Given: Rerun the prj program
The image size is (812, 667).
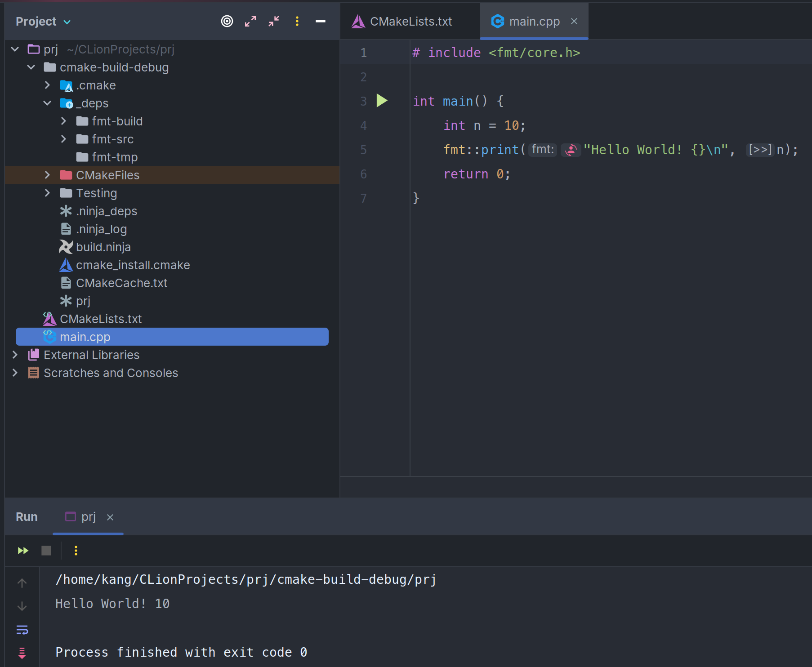Looking at the screenshot, I should click(x=23, y=551).
